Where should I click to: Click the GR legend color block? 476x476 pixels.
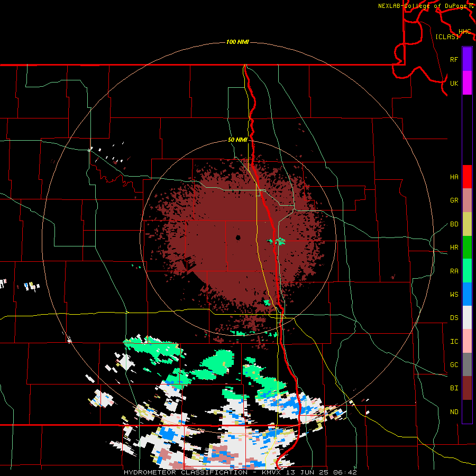click(467, 200)
